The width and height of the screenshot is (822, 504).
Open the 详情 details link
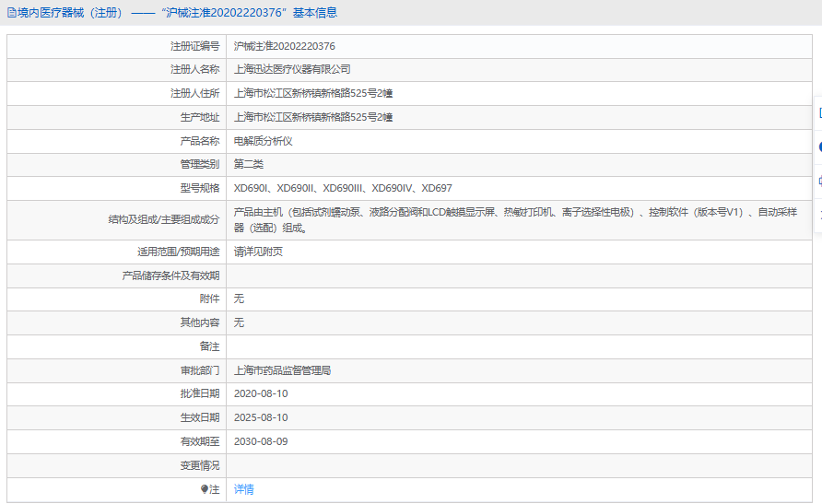tap(243, 489)
